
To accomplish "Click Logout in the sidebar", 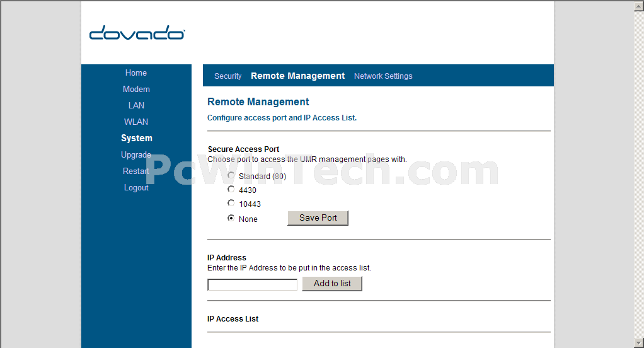I will [x=136, y=188].
